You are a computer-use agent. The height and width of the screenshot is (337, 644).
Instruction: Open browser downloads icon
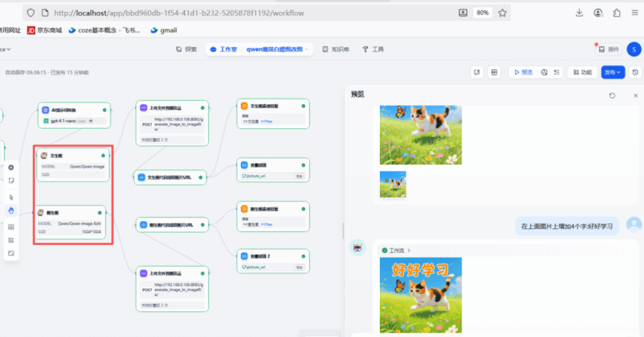(x=579, y=13)
